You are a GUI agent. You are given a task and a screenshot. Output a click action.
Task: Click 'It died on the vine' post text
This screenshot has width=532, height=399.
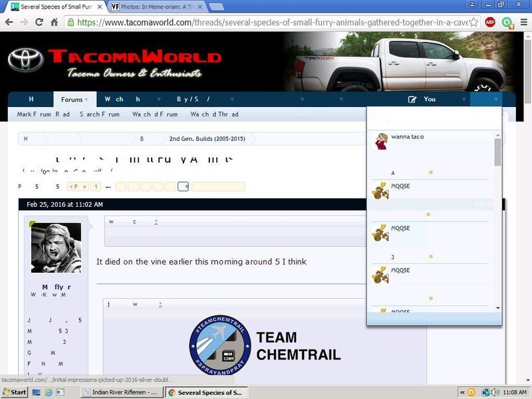tap(201, 262)
